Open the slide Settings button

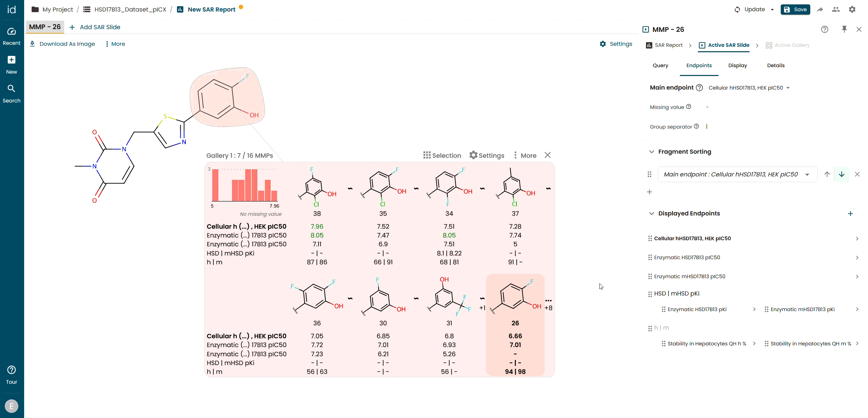[x=616, y=44]
